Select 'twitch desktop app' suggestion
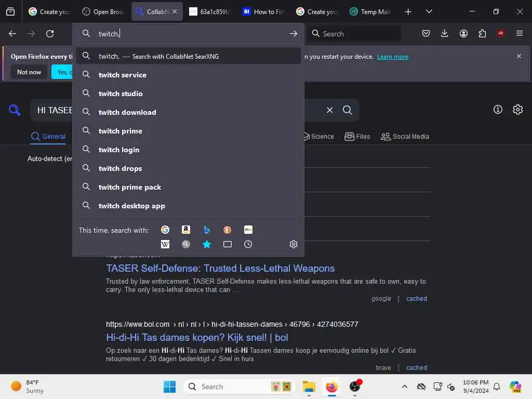 click(188, 206)
